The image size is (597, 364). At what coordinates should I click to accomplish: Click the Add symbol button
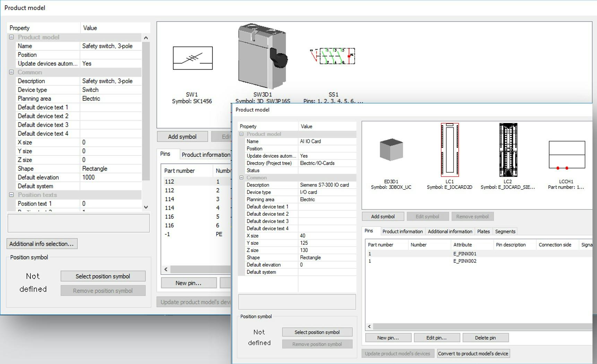(x=382, y=216)
